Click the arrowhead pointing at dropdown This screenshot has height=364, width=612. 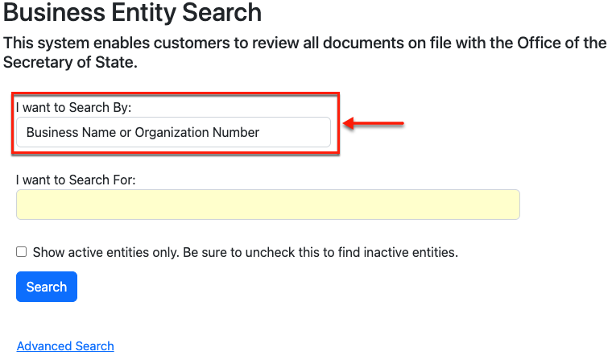348,123
